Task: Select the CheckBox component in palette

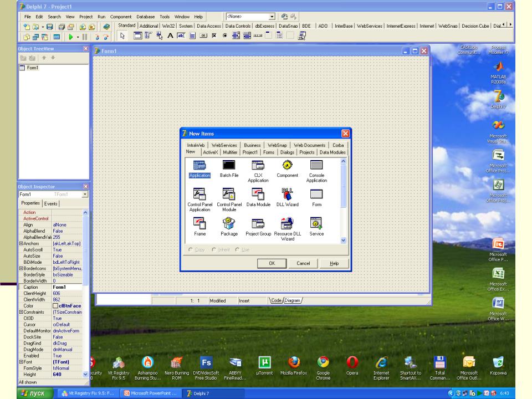Action: point(214,35)
